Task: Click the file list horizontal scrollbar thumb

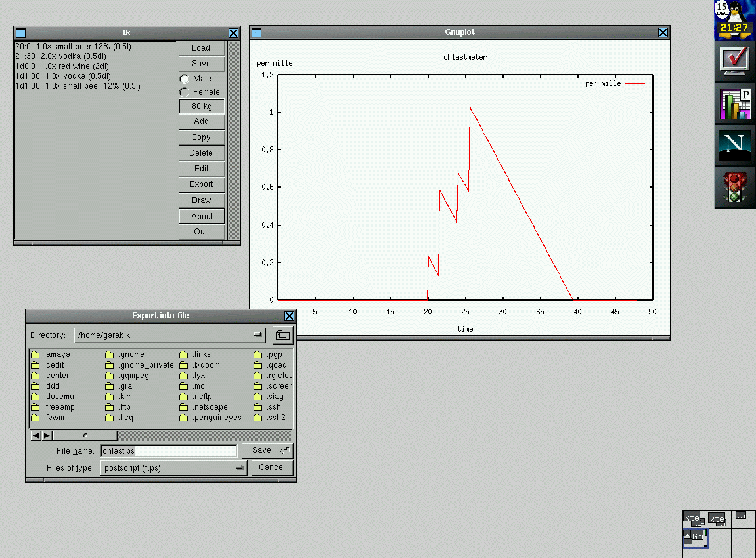Action: point(85,435)
